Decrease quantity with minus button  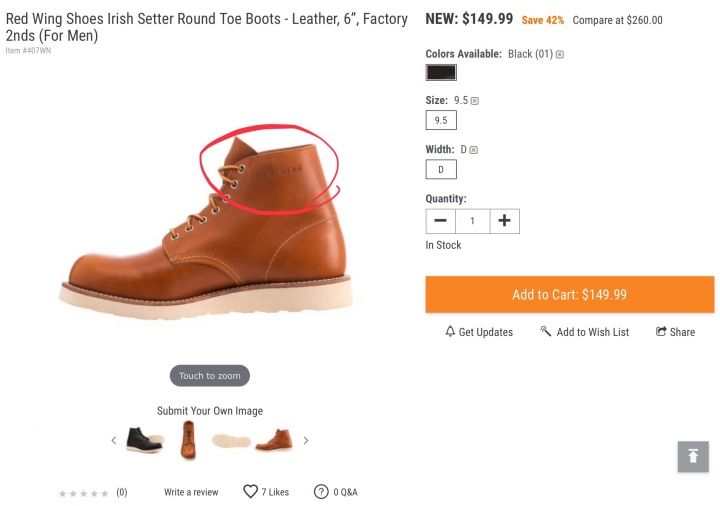[440, 221]
